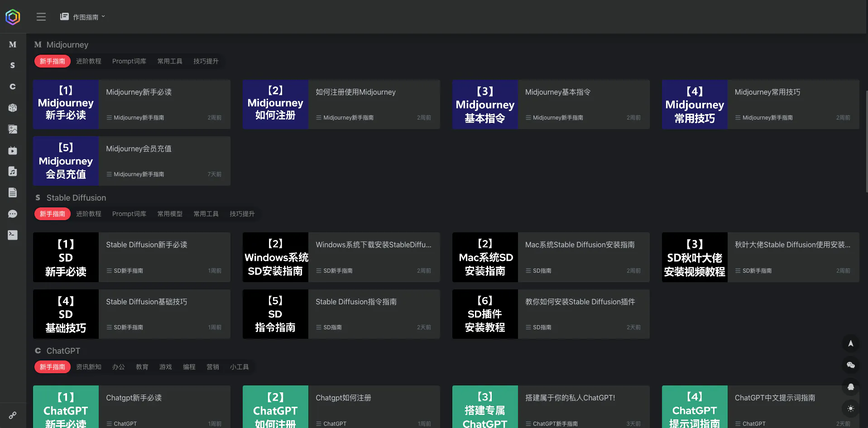Open the terminal icon in the sidebar
Viewport: 868px width, 428px height.
(x=13, y=235)
